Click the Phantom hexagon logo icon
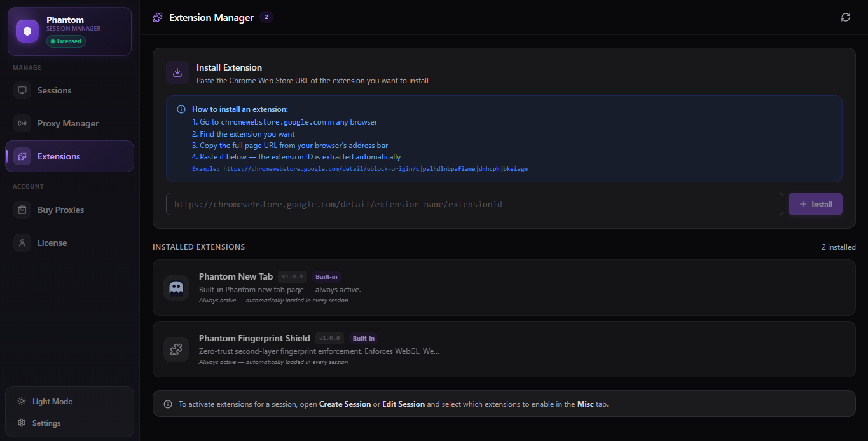 pyautogui.click(x=27, y=31)
